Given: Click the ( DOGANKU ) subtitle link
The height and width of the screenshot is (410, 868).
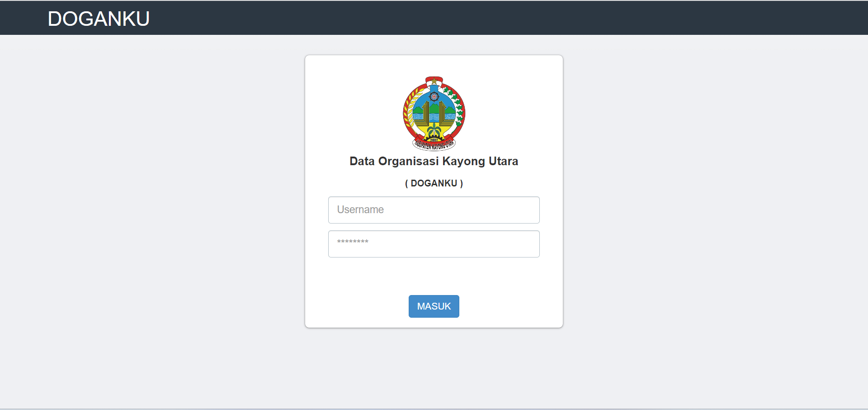Looking at the screenshot, I should point(434,183).
